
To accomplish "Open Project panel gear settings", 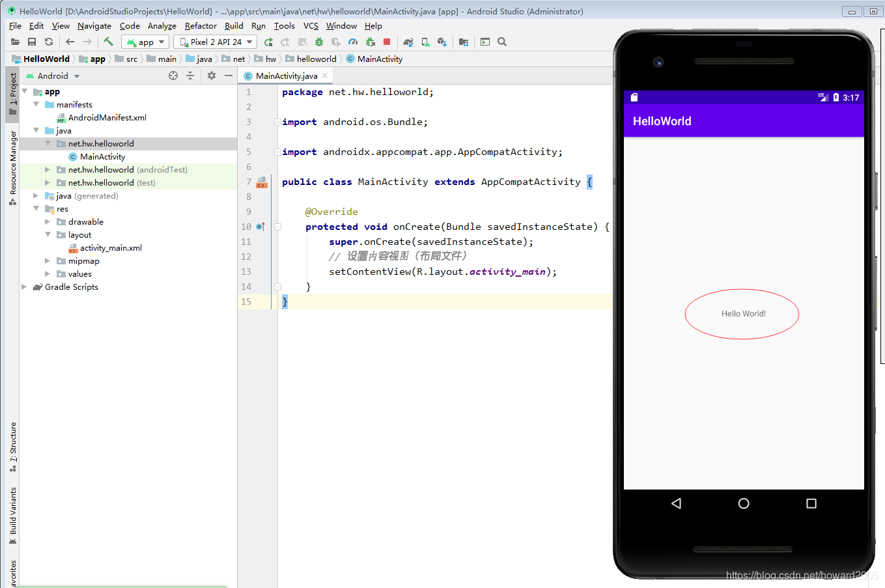I will [212, 76].
